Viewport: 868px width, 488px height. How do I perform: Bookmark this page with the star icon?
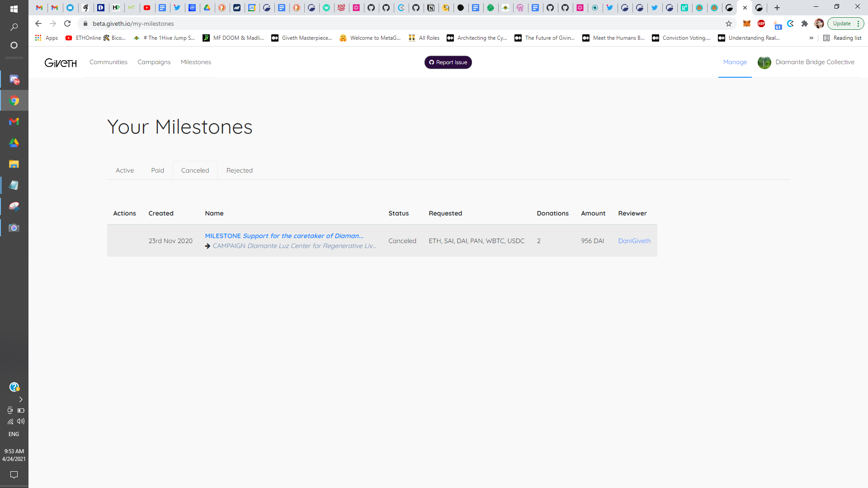click(x=729, y=23)
